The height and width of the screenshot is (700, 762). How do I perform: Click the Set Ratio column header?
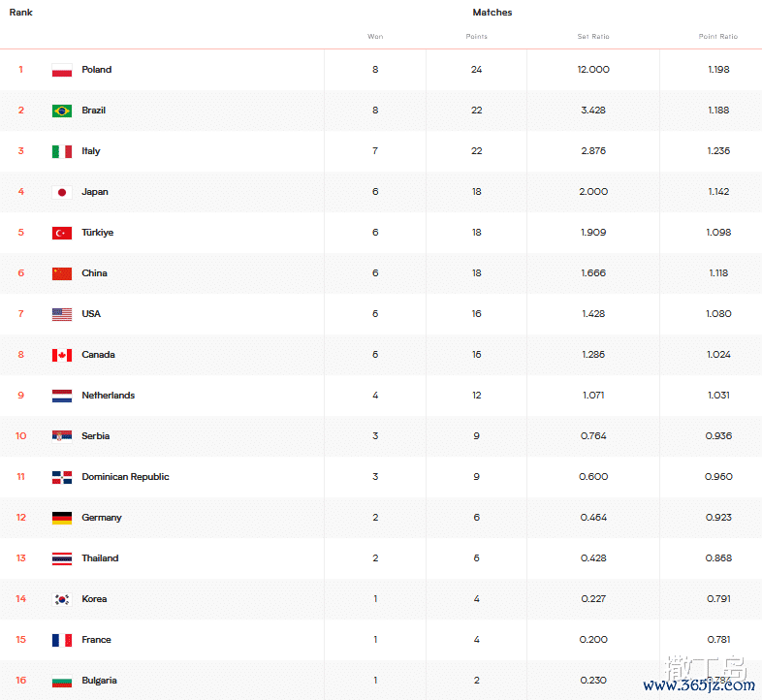click(593, 37)
